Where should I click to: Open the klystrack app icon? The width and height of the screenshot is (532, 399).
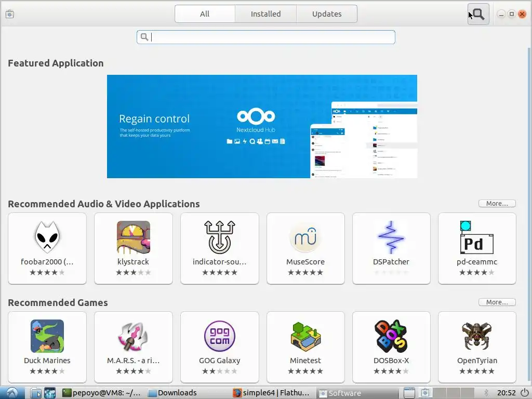[x=134, y=237]
